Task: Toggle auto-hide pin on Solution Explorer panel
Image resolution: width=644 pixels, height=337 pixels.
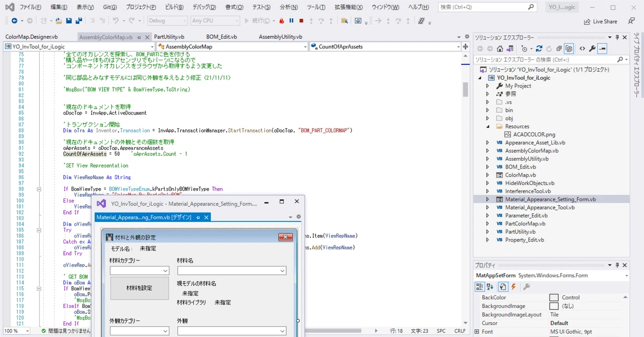Action: click(617, 38)
